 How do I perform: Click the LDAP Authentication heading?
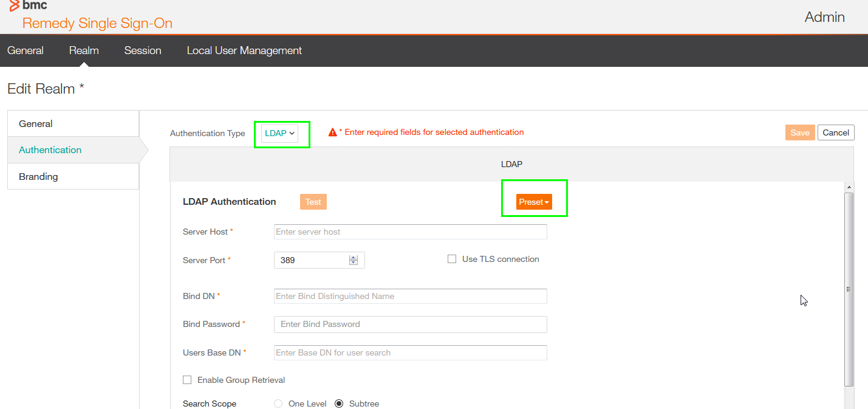tap(230, 202)
